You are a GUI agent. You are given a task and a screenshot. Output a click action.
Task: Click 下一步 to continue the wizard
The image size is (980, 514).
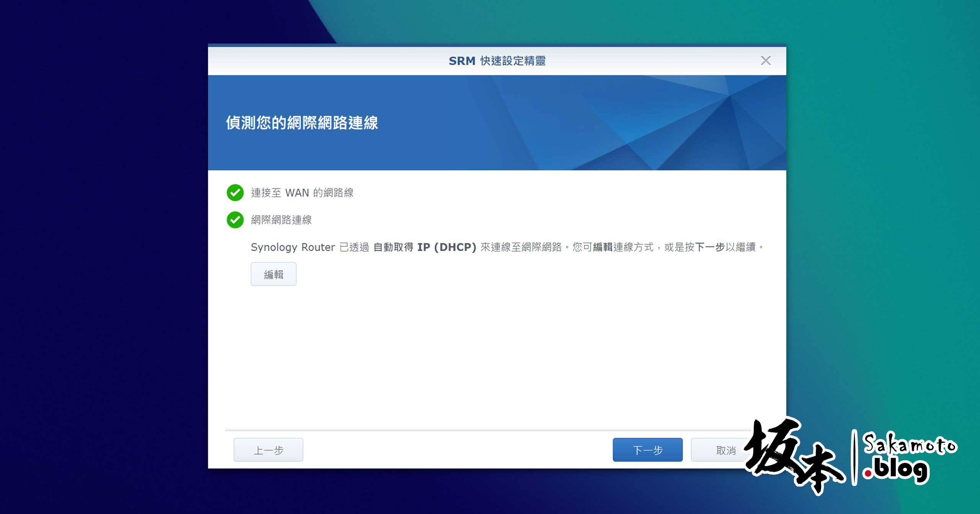647,450
